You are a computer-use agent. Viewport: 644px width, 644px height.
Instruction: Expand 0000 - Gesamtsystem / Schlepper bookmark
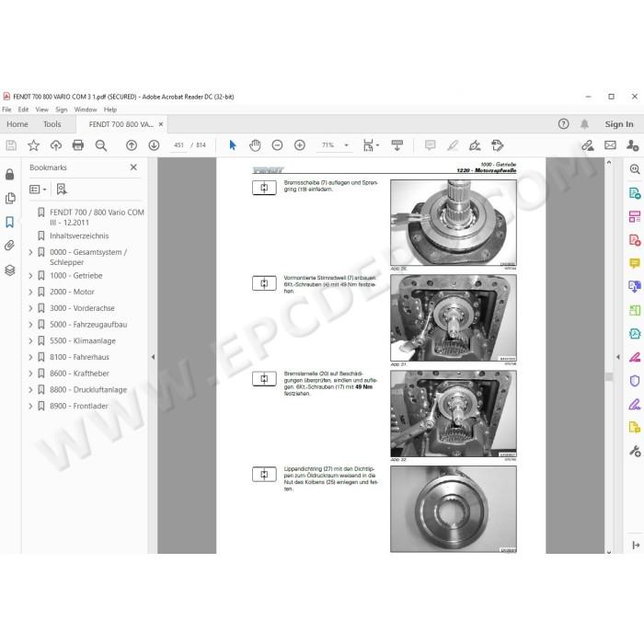[30, 252]
